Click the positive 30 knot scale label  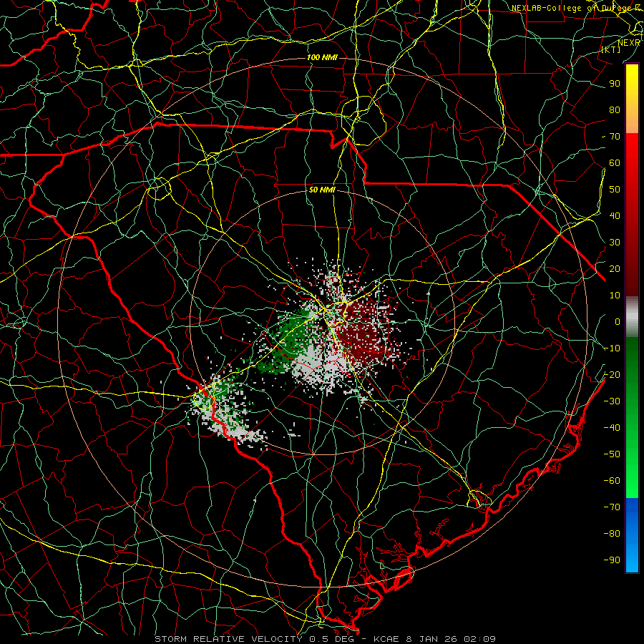coord(615,243)
